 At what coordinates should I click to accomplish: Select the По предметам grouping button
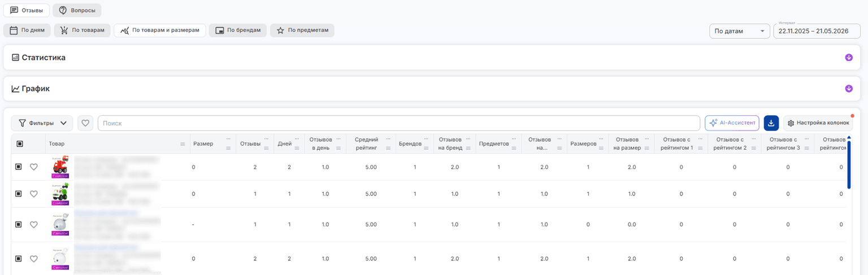(302, 30)
